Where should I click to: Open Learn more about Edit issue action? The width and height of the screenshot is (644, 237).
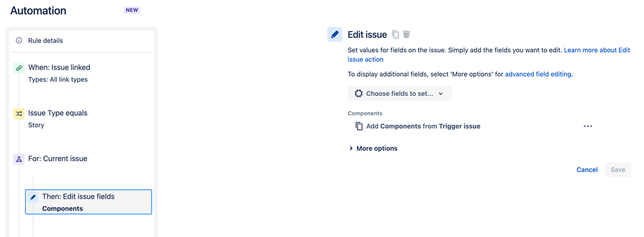(488, 55)
